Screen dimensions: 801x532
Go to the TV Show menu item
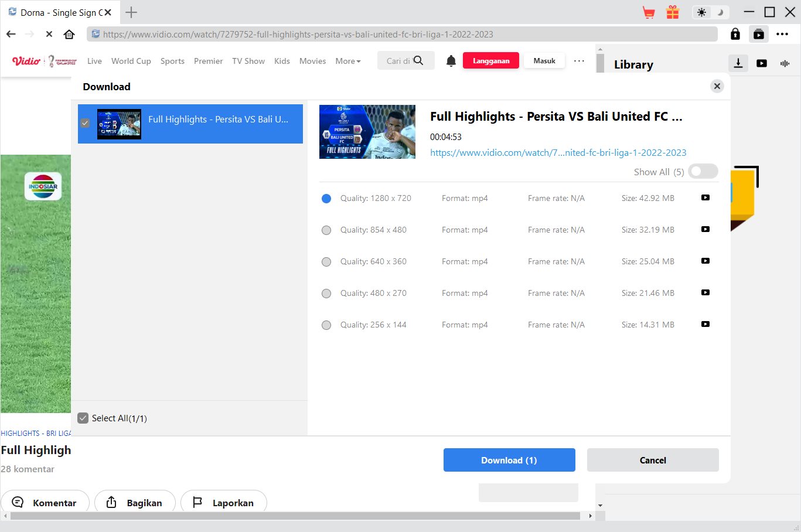[x=248, y=61]
